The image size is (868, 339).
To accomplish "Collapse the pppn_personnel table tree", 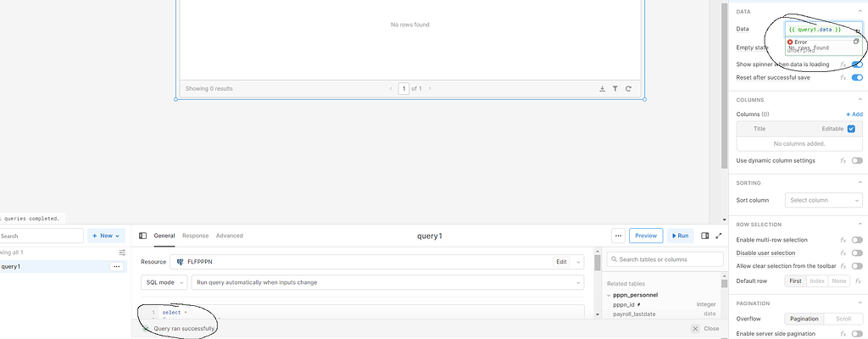I will 609,296.
